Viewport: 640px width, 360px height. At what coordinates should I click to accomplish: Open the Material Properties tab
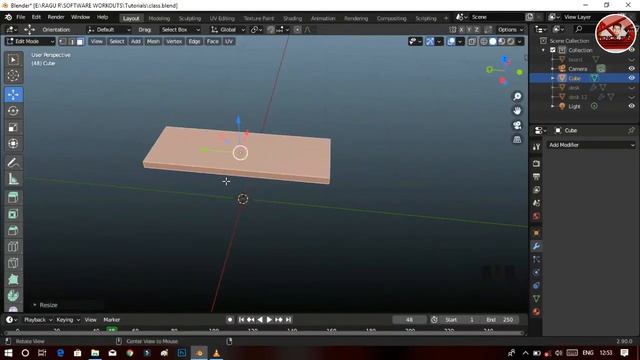click(536, 312)
